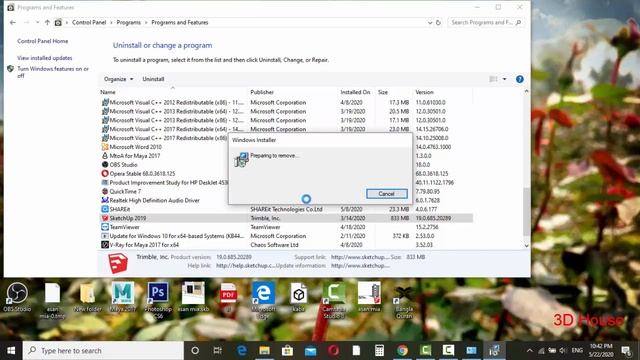The height and width of the screenshot is (360, 640).
Task: Open File Explorer from the taskbar
Action: pos(264,350)
